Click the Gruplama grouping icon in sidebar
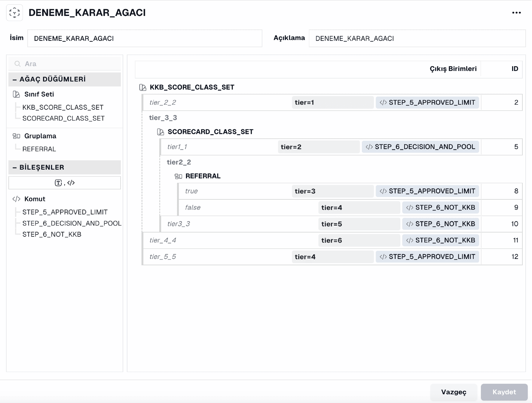The height and width of the screenshot is (403, 532). coord(16,136)
